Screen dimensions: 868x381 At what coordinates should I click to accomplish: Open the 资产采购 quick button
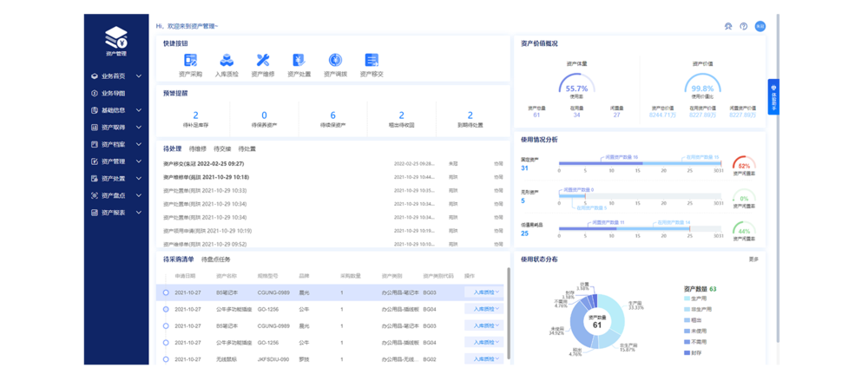pos(190,65)
